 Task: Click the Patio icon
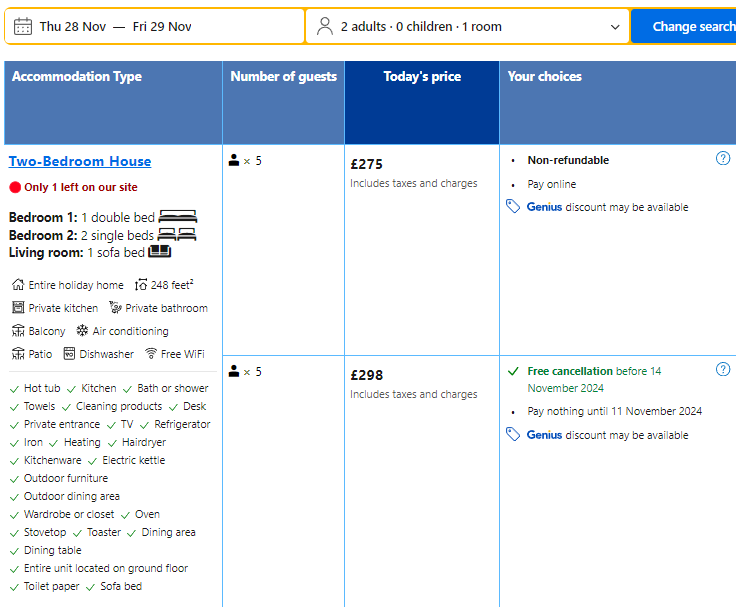pyautogui.click(x=18, y=353)
